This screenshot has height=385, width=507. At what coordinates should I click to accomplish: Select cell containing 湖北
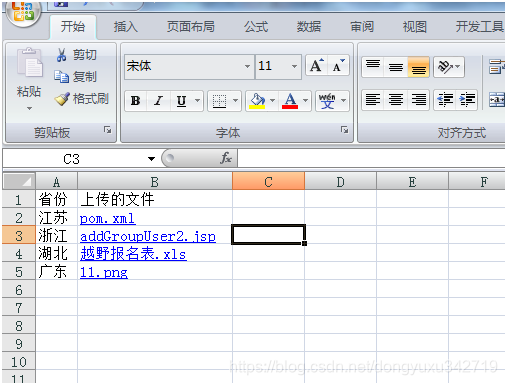(x=56, y=253)
